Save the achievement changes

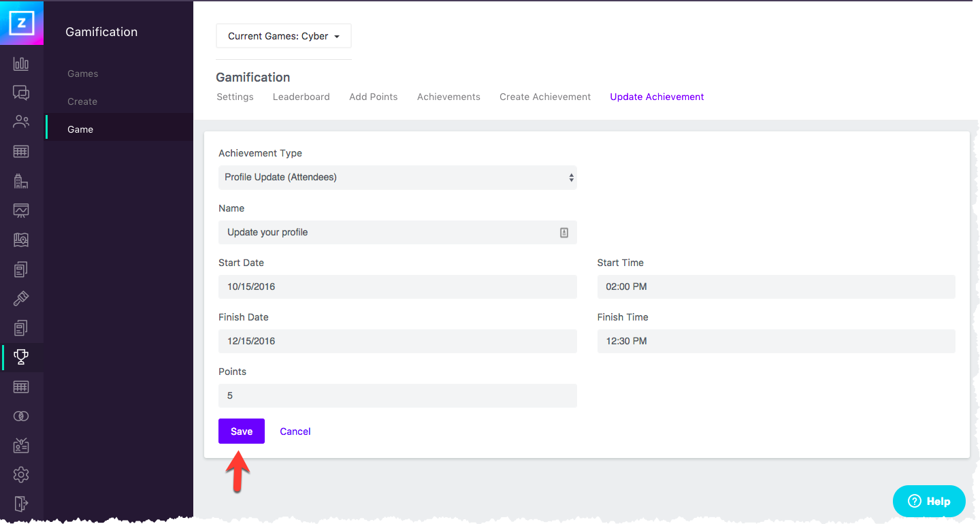click(x=242, y=431)
